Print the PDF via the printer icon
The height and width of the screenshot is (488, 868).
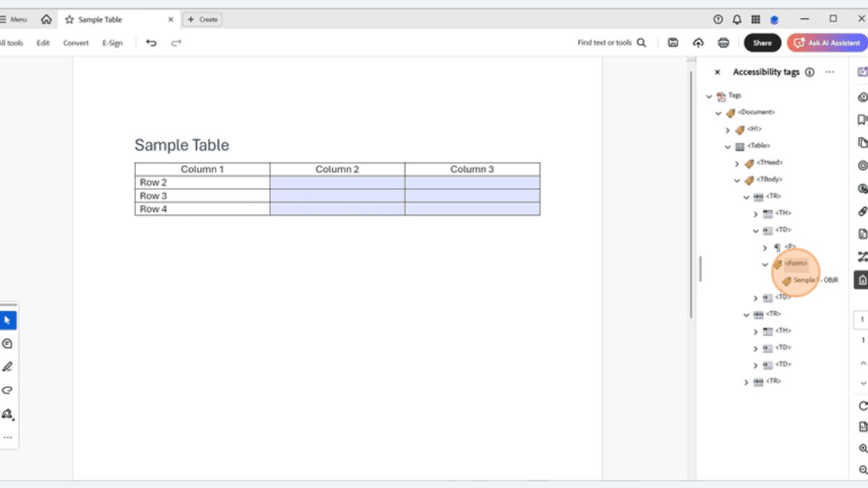(x=723, y=43)
